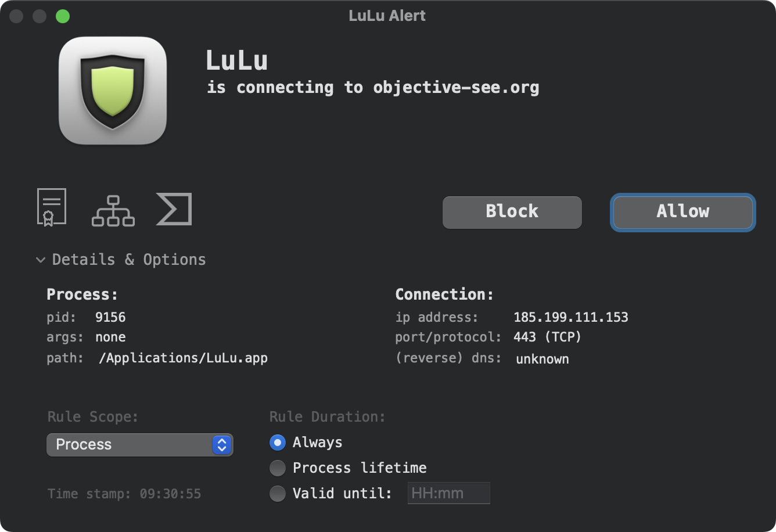Click the HH:mm time input field
The image size is (776, 532).
[x=449, y=493]
